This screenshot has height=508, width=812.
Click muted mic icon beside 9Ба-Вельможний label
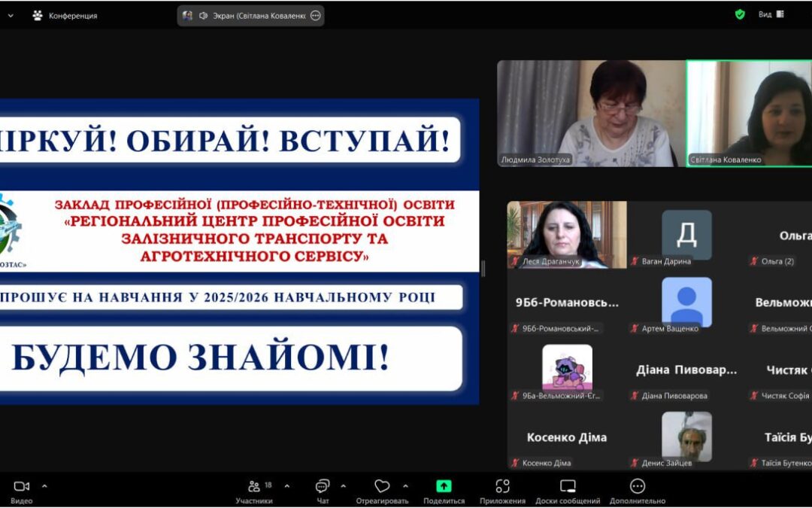(x=515, y=396)
